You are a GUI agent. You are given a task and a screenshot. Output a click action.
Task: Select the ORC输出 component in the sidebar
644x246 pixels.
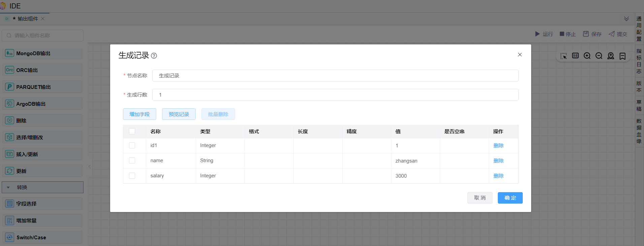tap(42, 70)
